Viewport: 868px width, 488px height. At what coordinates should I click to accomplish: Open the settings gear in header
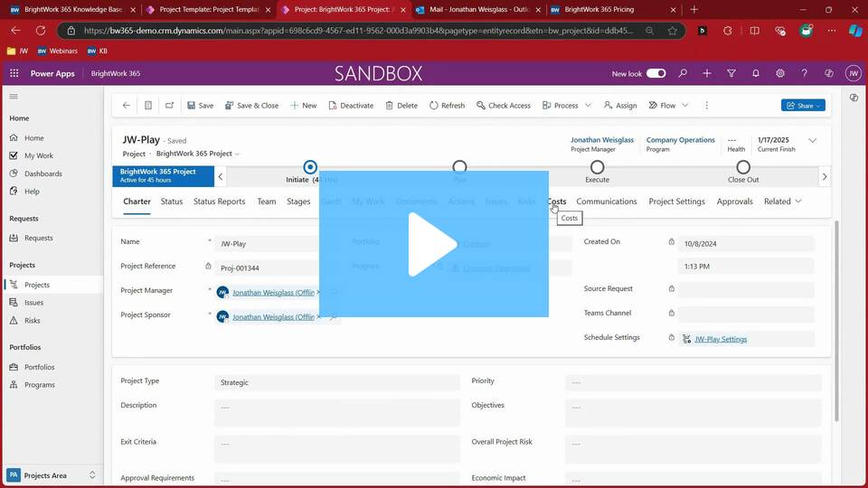780,73
